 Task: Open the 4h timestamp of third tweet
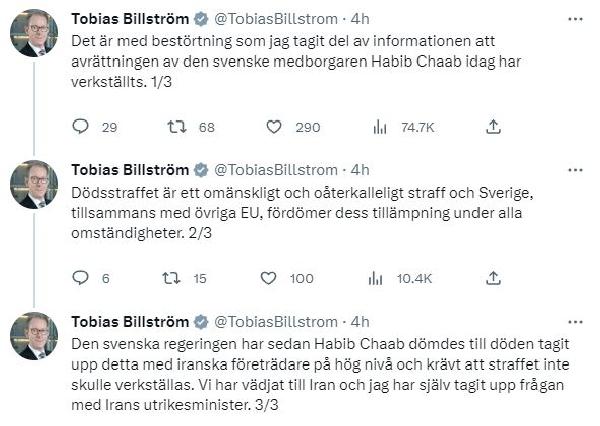click(x=360, y=321)
